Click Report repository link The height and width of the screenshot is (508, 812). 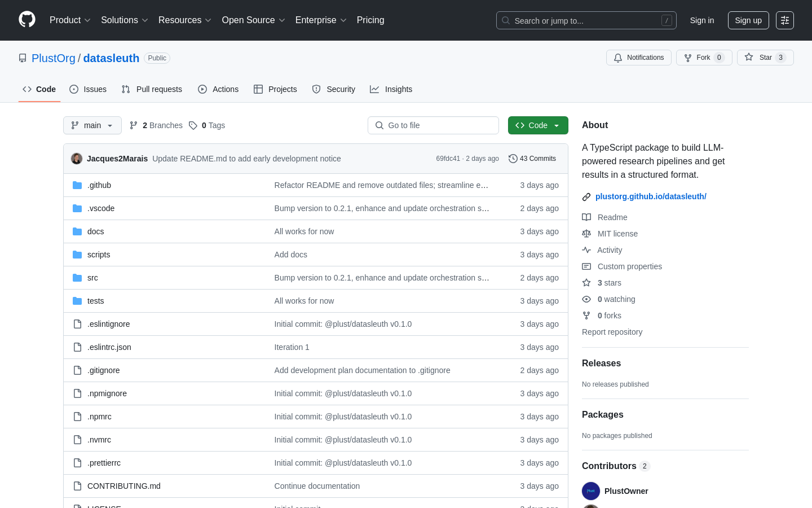click(612, 332)
